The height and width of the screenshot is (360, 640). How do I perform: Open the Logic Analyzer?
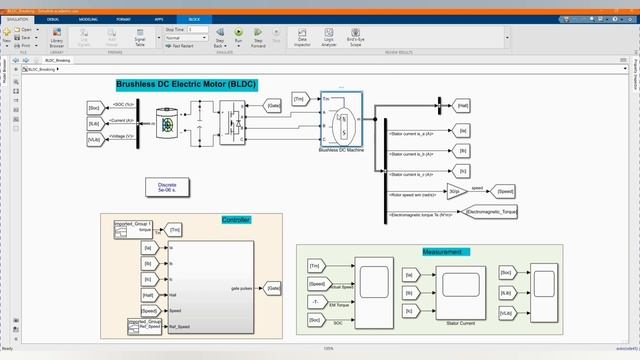(x=329, y=37)
